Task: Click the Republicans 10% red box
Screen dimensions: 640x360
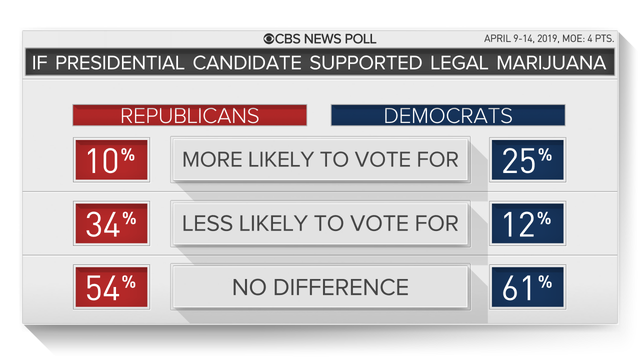Action: pos(111,160)
